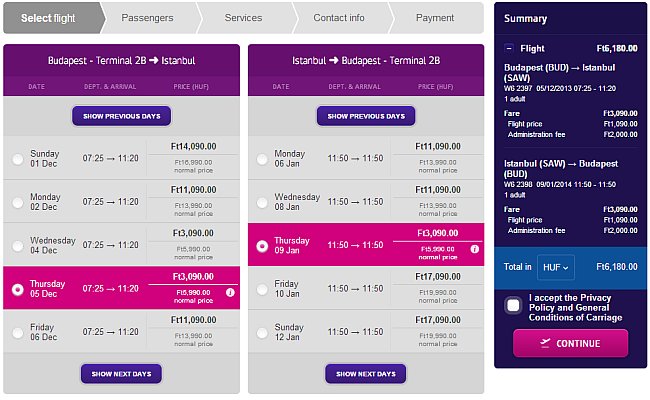Jump to the Payment step
The image size is (650, 400).
[434, 18]
